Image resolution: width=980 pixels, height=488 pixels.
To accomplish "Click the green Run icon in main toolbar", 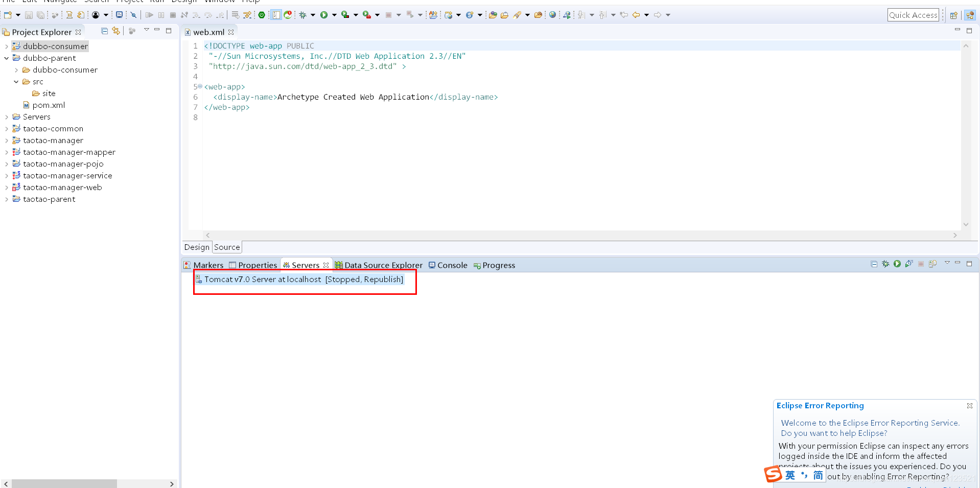I will 324,15.
